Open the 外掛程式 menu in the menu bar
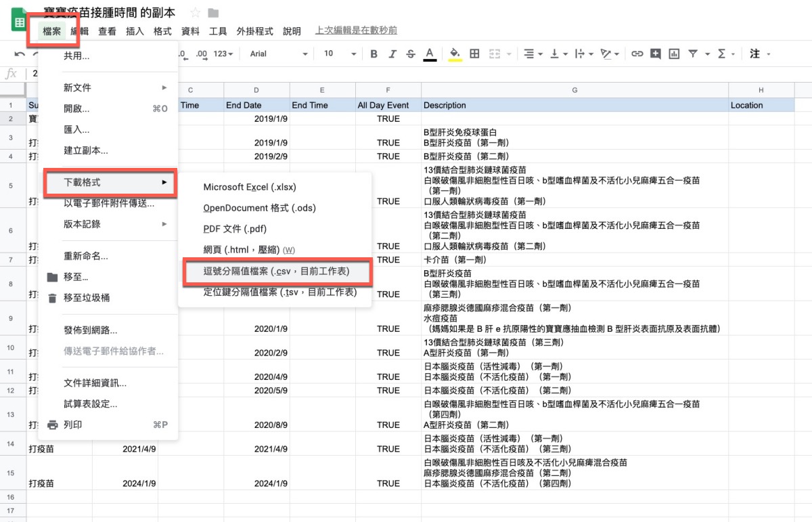Viewport: 812px width, 522px height. point(254,31)
